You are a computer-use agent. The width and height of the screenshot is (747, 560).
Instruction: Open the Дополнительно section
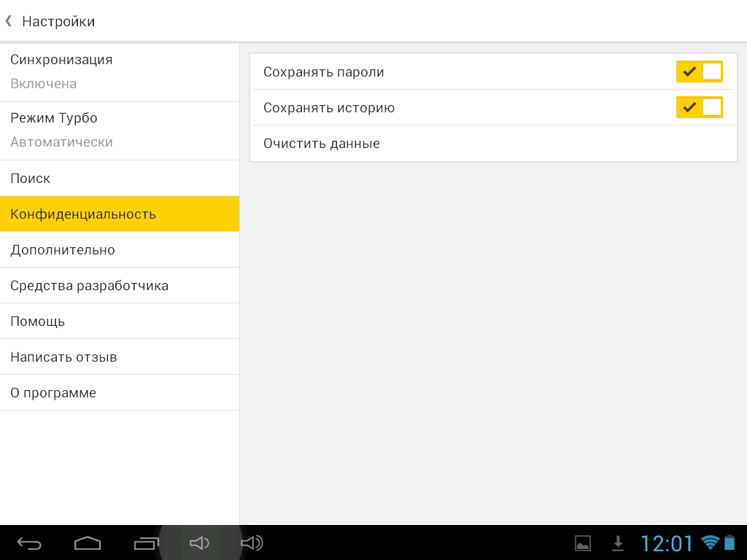click(x=120, y=249)
